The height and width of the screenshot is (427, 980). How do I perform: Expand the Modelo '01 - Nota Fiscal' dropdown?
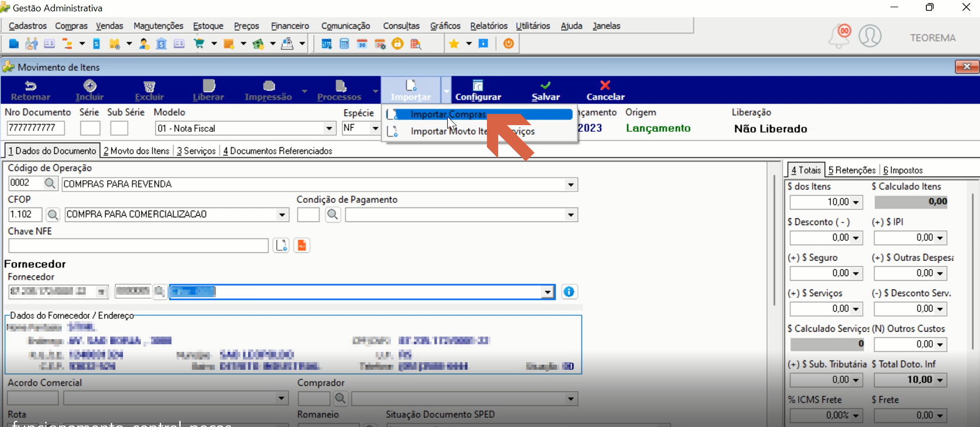[x=329, y=128]
